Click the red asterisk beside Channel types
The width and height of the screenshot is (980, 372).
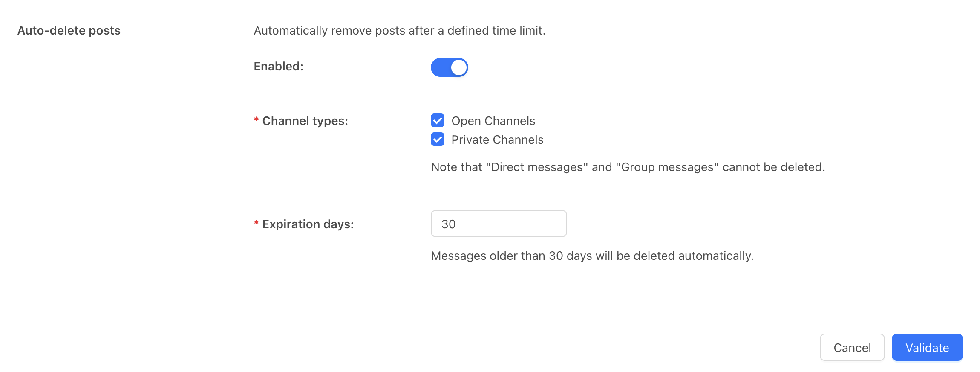[x=257, y=120]
